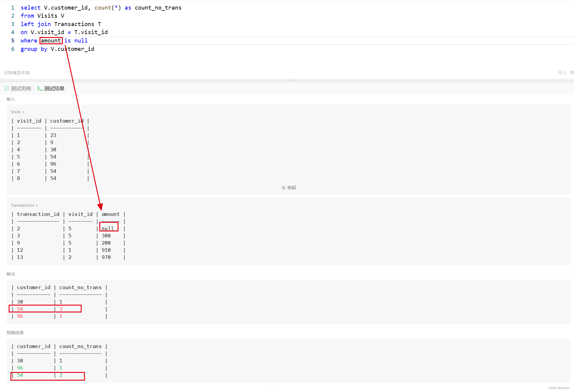Click the amount column header in Transactions
The image size is (574, 392).
click(x=111, y=214)
